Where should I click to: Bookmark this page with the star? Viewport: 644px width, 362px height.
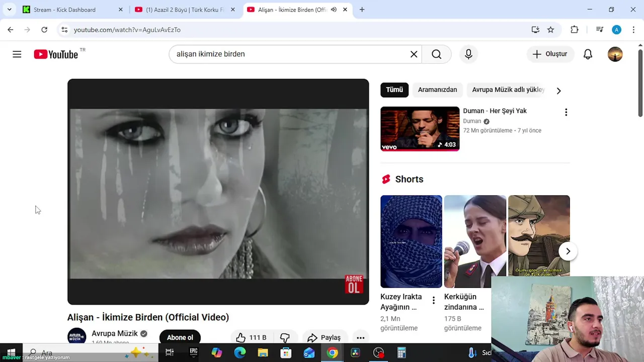(x=550, y=30)
